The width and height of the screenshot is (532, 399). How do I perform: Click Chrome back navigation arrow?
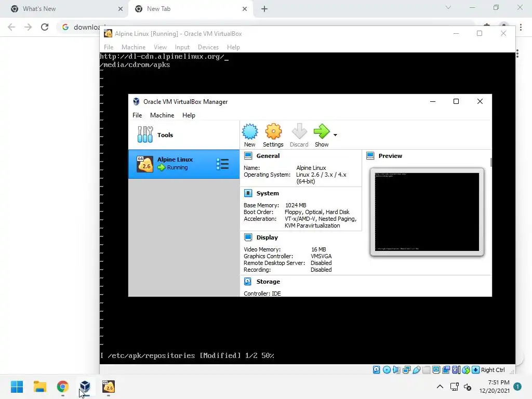coord(11,27)
